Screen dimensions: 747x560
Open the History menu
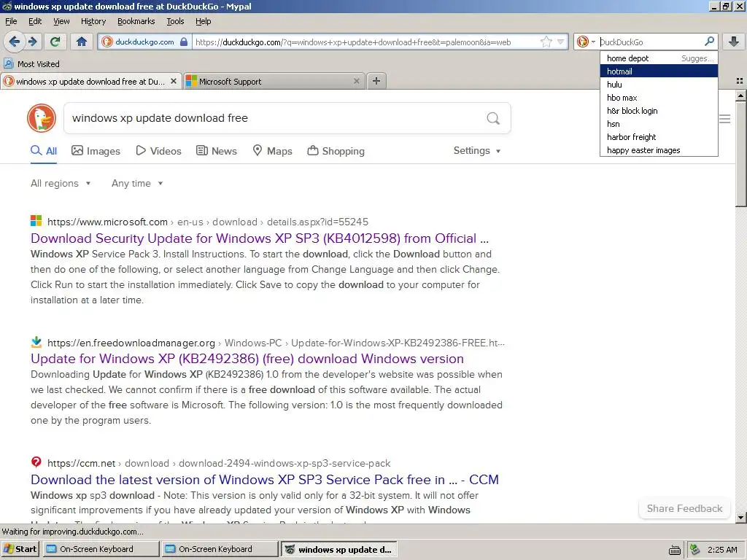(x=93, y=21)
